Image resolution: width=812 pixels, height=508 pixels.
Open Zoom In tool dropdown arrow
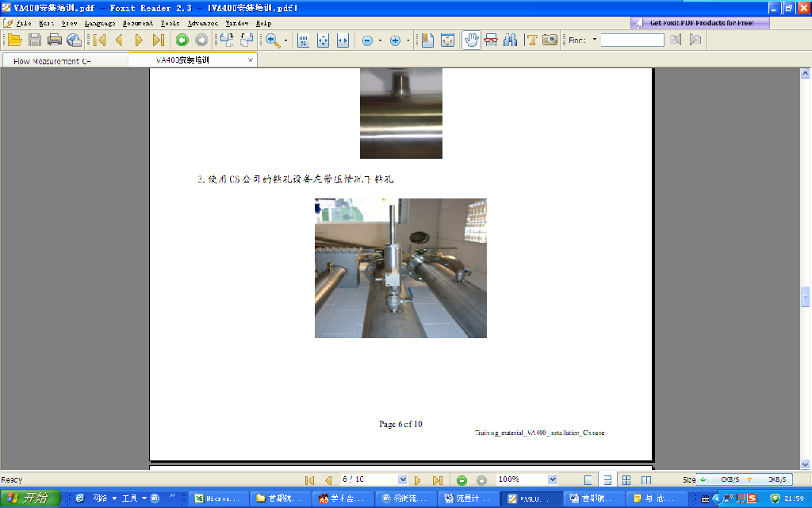coord(285,40)
